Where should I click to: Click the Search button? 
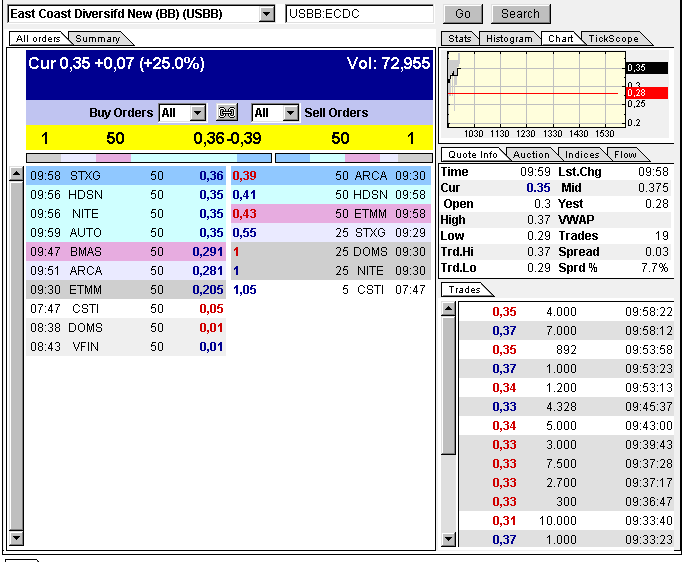tap(520, 14)
